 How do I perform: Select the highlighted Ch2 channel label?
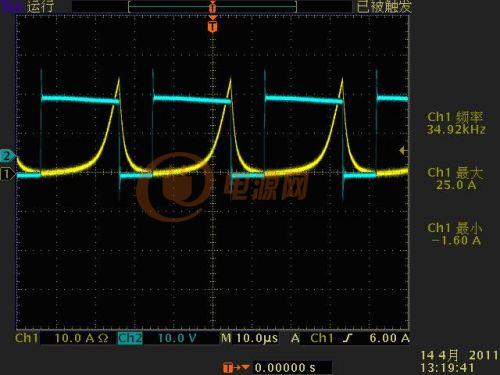point(130,338)
